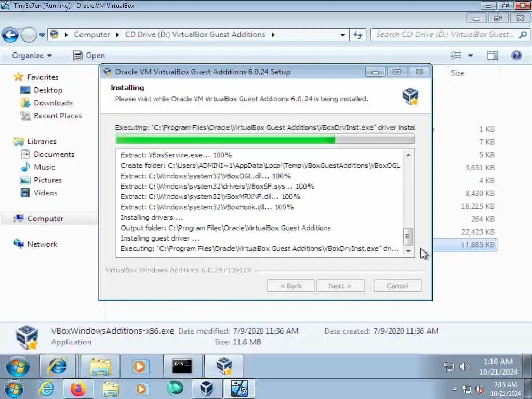The height and width of the screenshot is (399, 532).
Task: Select the 11,885 KB file row
Action: point(465,245)
